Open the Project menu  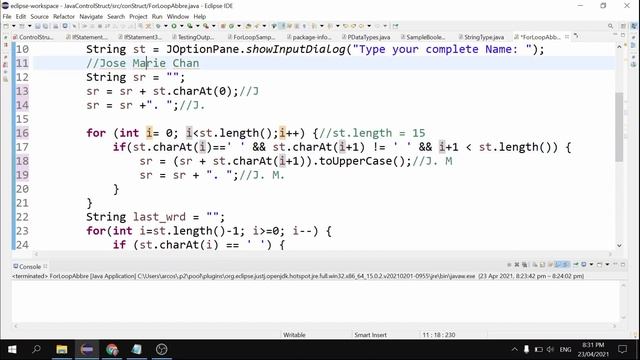pos(138,16)
